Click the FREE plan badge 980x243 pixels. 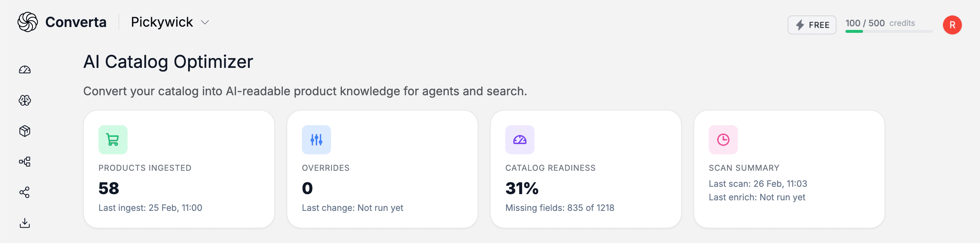click(x=812, y=25)
